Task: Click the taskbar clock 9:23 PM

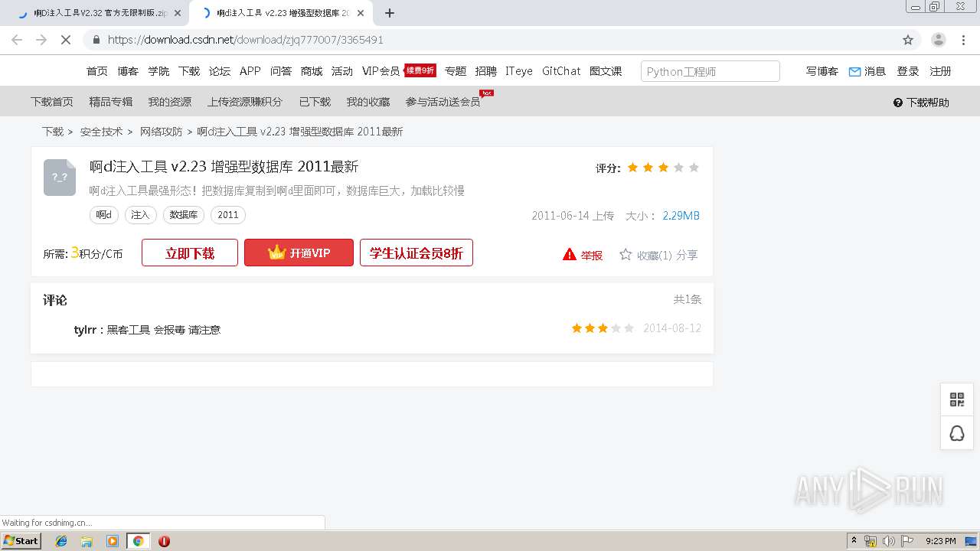Action: [x=941, y=541]
